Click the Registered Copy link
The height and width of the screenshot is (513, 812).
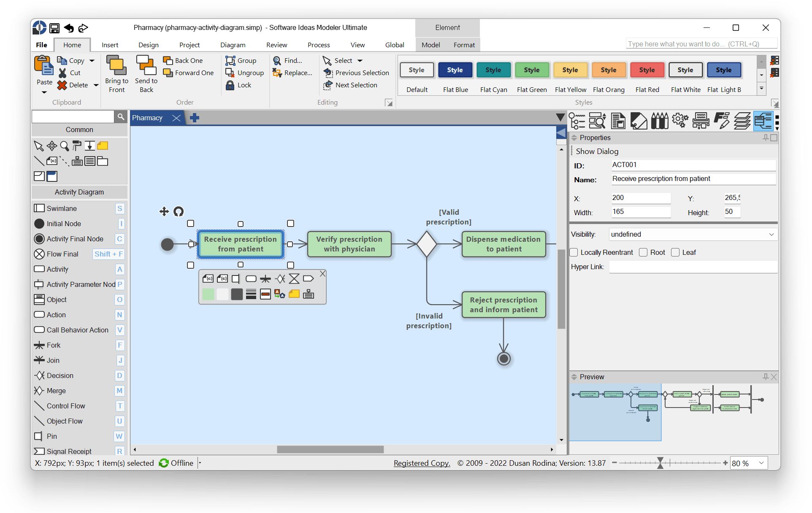(421, 463)
